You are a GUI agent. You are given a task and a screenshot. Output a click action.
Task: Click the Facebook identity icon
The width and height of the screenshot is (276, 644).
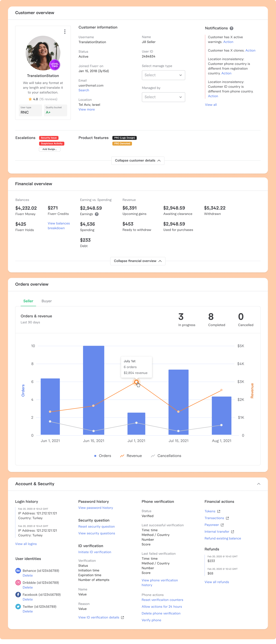(18, 594)
